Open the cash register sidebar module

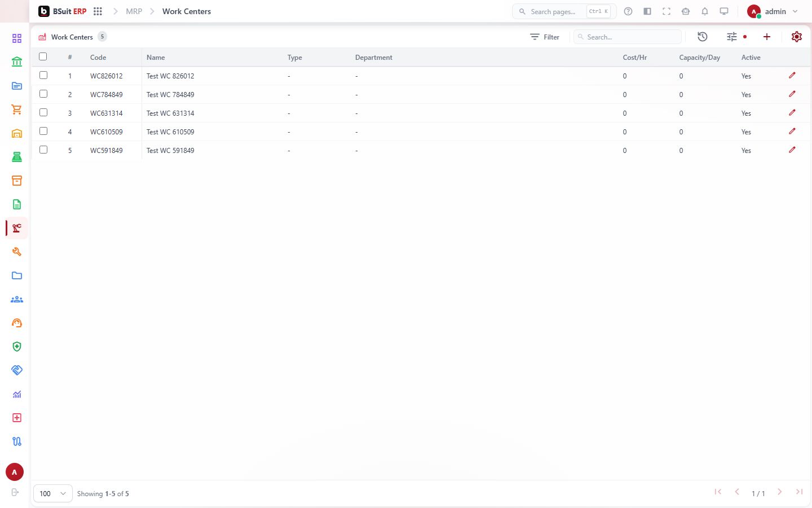pyautogui.click(x=17, y=157)
